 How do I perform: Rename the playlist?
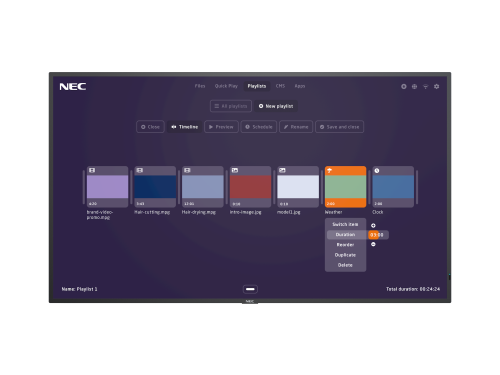coord(296,127)
